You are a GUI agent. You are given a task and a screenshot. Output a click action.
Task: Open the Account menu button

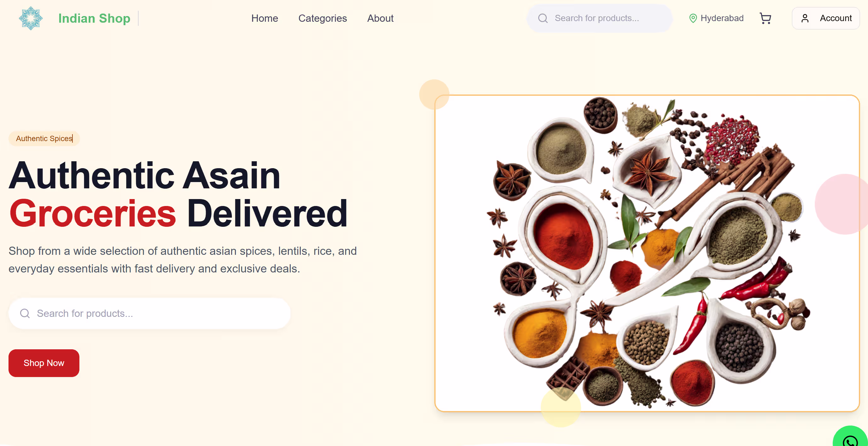point(825,18)
